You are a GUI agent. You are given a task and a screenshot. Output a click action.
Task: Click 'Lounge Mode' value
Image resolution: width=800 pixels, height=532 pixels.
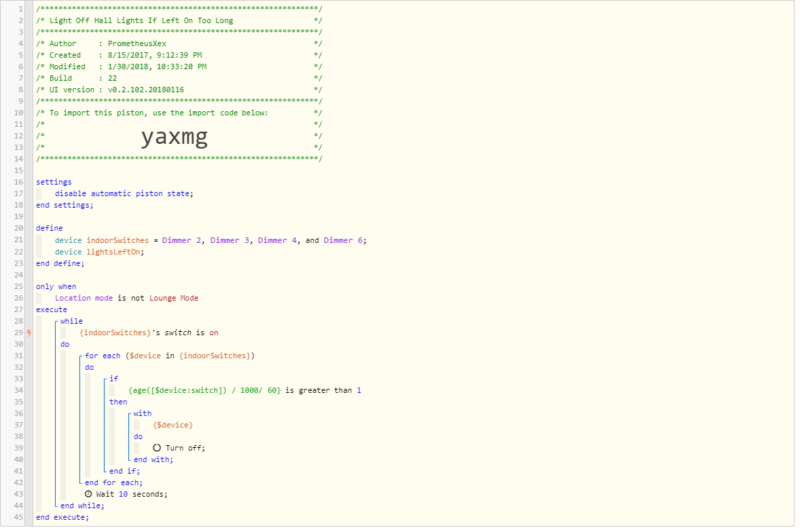174,298
